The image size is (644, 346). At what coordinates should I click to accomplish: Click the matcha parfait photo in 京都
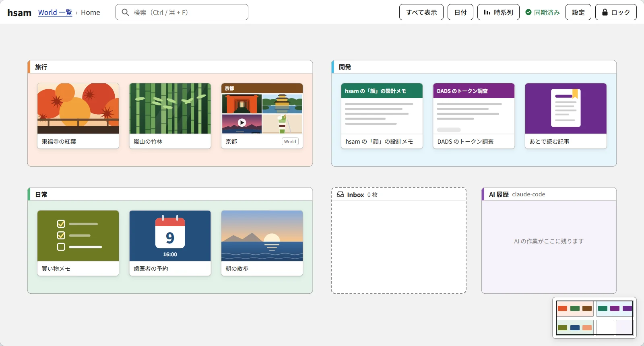point(282,124)
